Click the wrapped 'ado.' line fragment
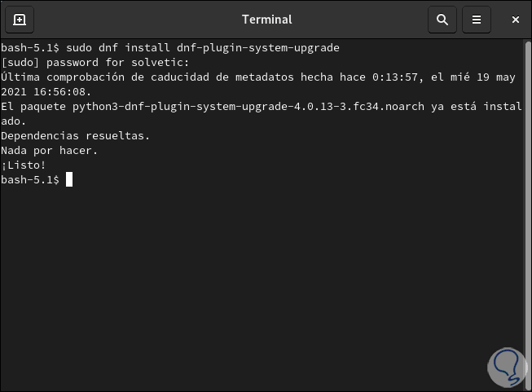Viewport: 532px width, 392px height. click(13, 121)
